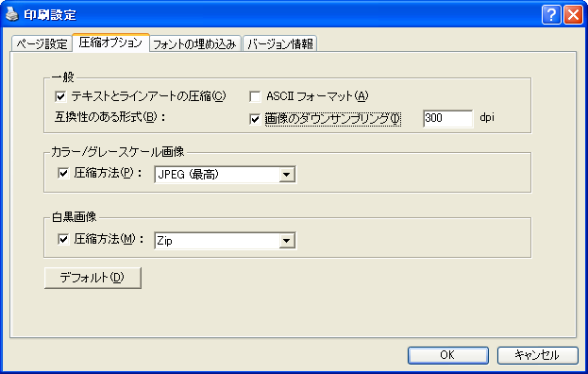Switch to the バージョン情報 tab
The height and width of the screenshot is (374, 588).
280,43
